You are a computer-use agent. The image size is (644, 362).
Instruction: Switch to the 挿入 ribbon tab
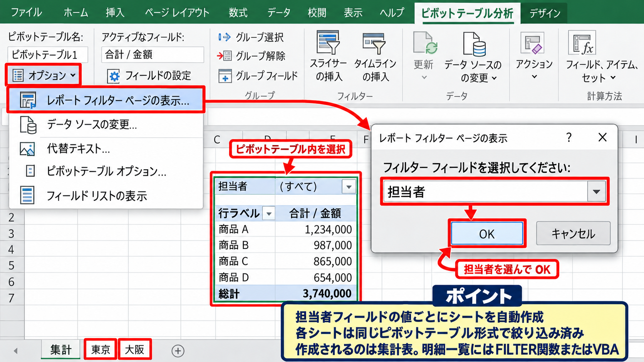click(x=115, y=13)
